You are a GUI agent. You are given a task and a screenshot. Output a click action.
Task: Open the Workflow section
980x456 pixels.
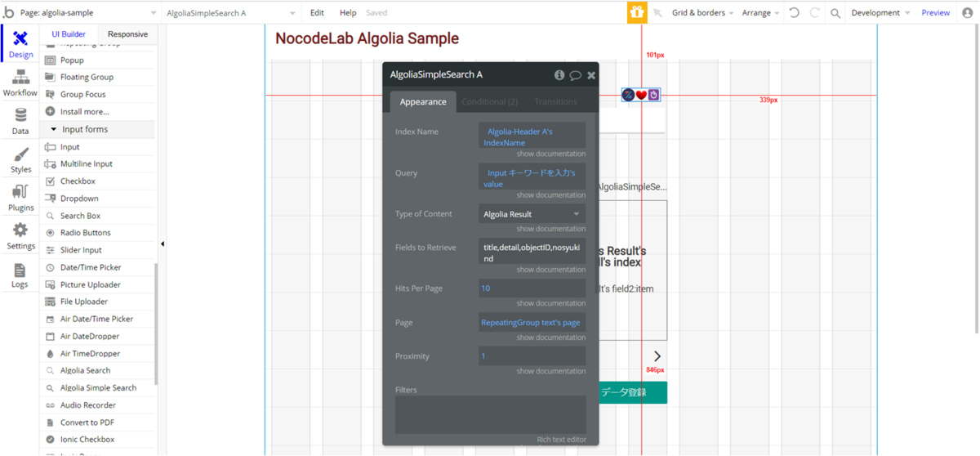point(20,83)
